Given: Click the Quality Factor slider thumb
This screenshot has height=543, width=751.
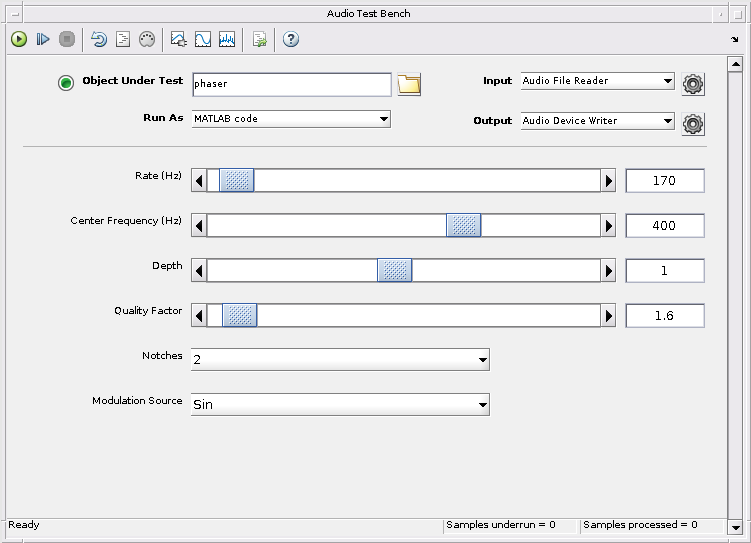Looking at the screenshot, I should [x=239, y=316].
